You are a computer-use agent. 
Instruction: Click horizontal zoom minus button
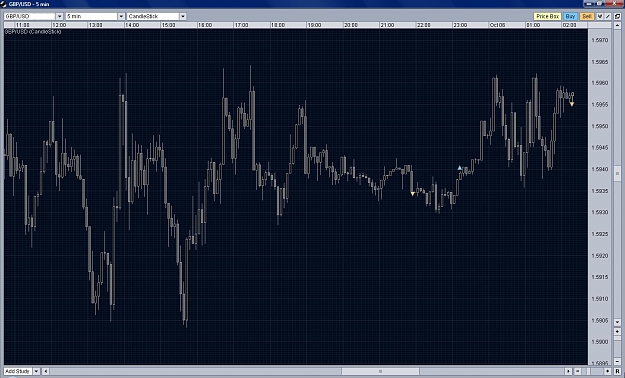click(x=578, y=371)
